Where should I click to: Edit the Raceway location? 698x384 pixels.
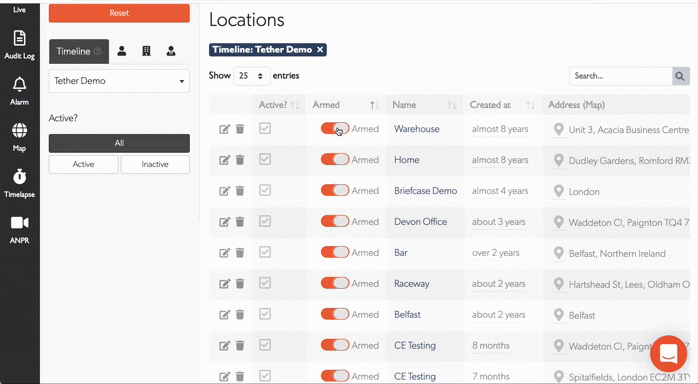click(x=224, y=283)
